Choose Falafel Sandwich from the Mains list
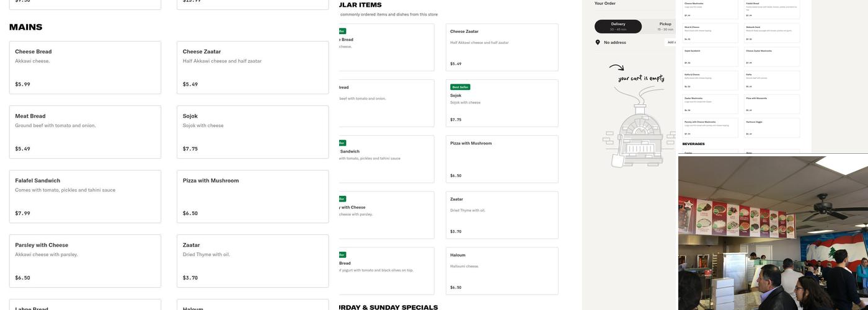Screen dimensions: 868x310 (85, 197)
